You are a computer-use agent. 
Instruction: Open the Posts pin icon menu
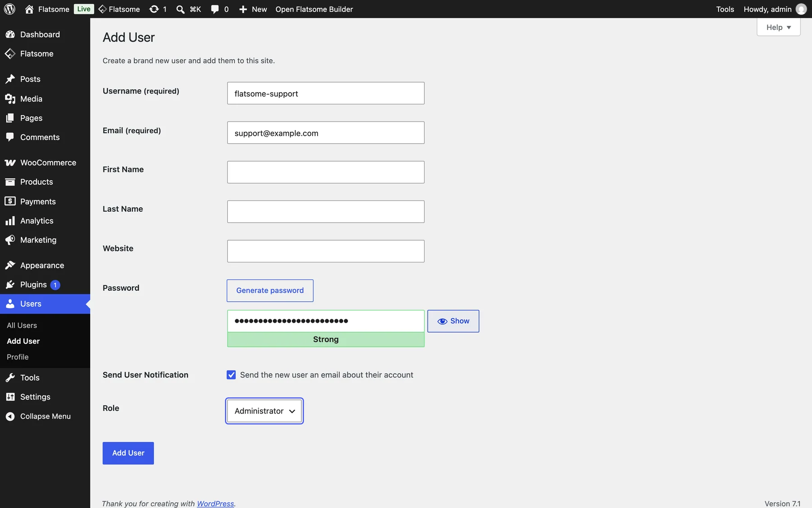point(10,79)
